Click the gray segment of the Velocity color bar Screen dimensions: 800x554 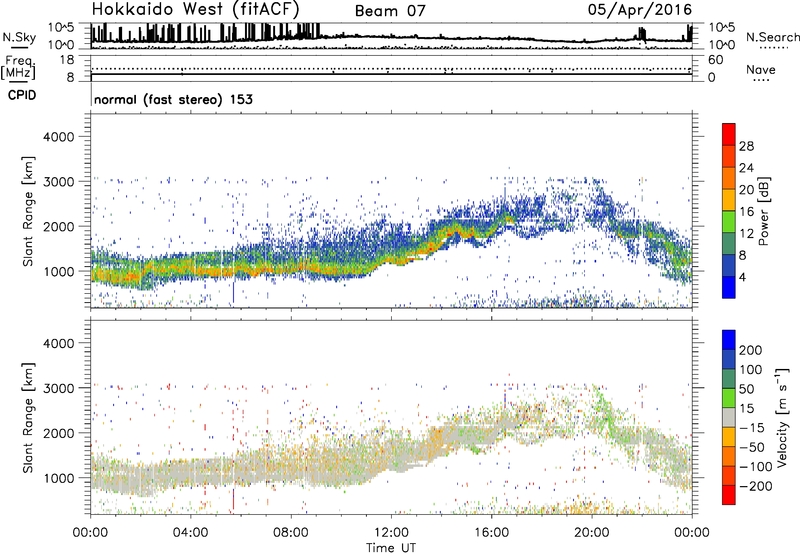click(729, 418)
